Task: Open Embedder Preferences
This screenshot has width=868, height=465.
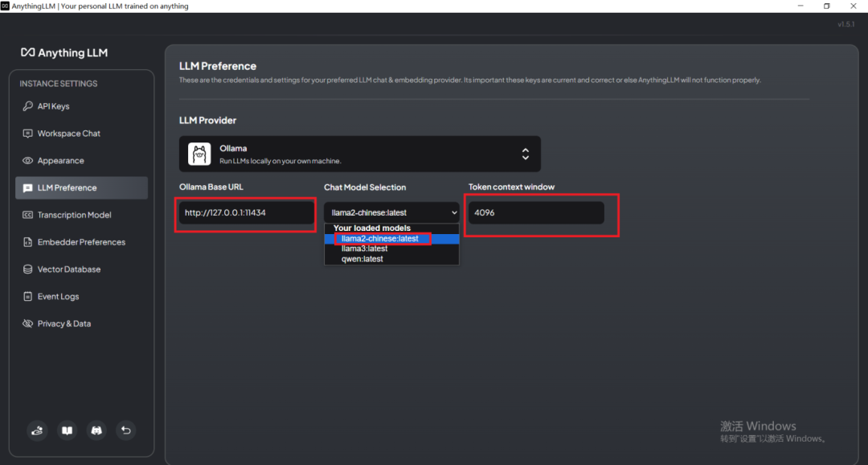Action: pyautogui.click(x=81, y=242)
